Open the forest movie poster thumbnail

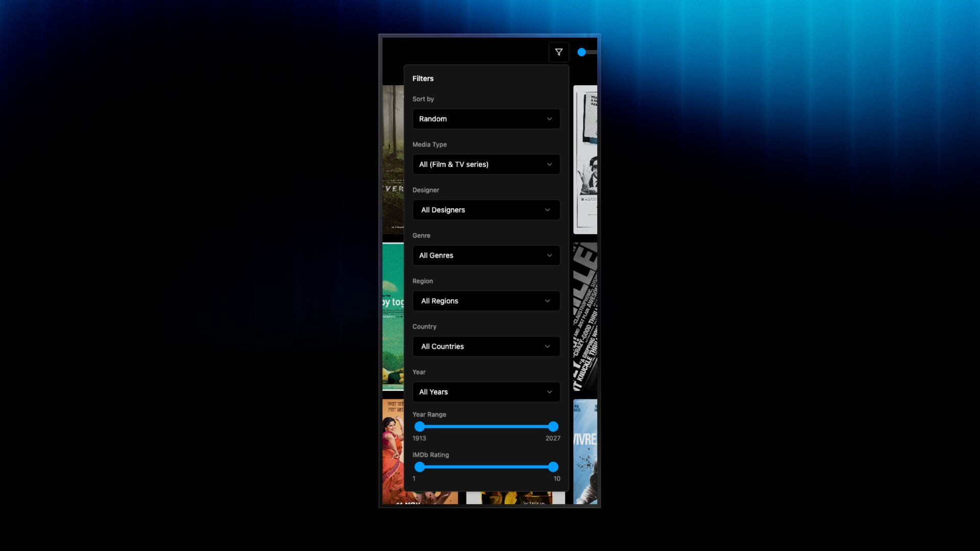393,160
